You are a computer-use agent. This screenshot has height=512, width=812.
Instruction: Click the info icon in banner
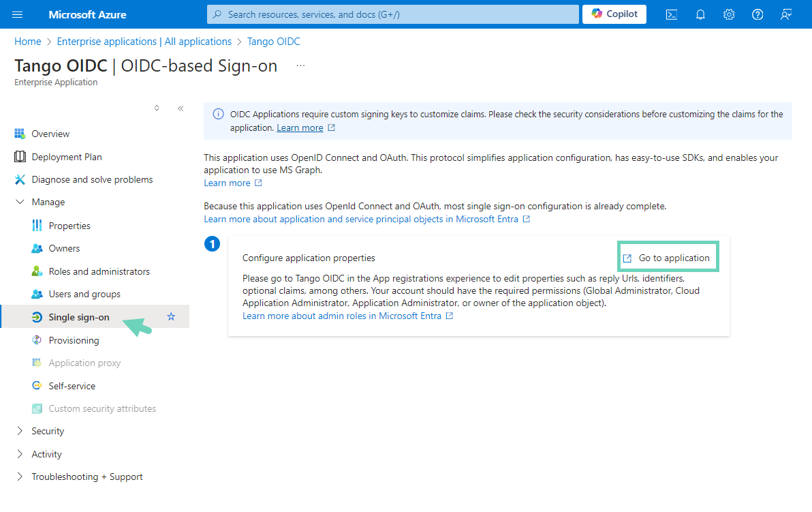click(219, 114)
